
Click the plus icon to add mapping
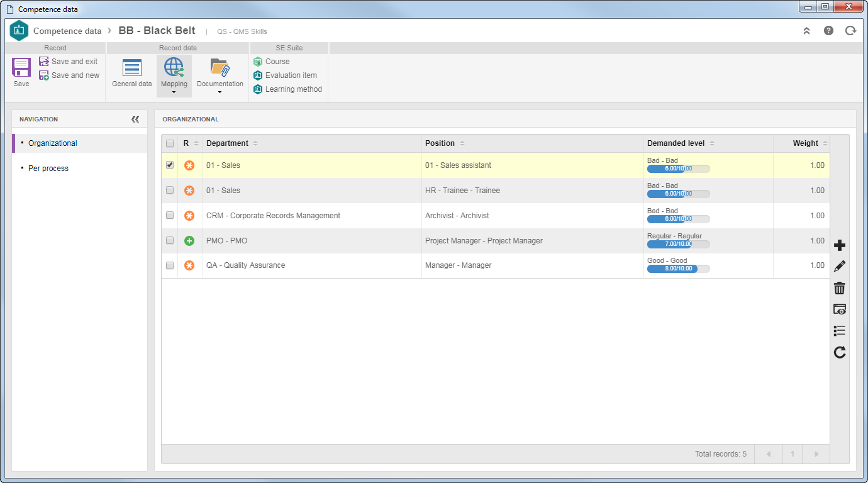pyautogui.click(x=839, y=245)
